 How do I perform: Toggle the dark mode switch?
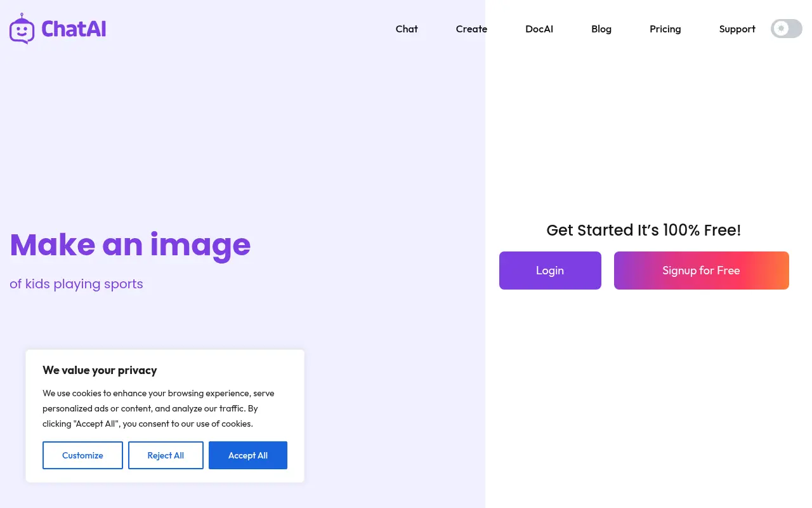(x=787, y=29)
